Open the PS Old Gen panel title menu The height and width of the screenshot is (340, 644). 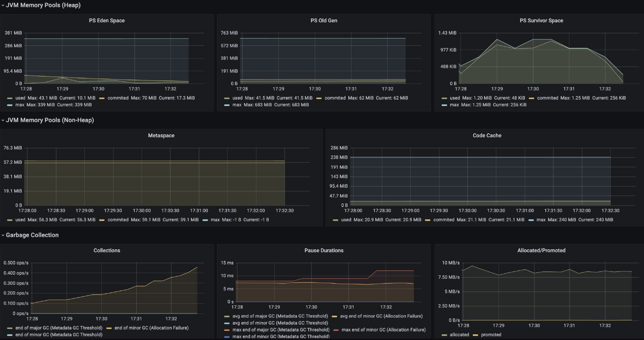tap(324, 21)
